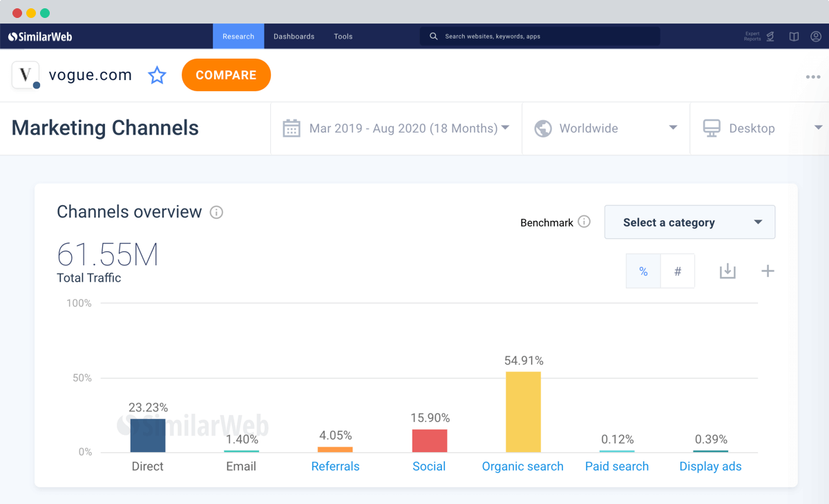Click the 23.23% value label
Image resolution: width=829 pixels, height=504 pixels.
148,407
